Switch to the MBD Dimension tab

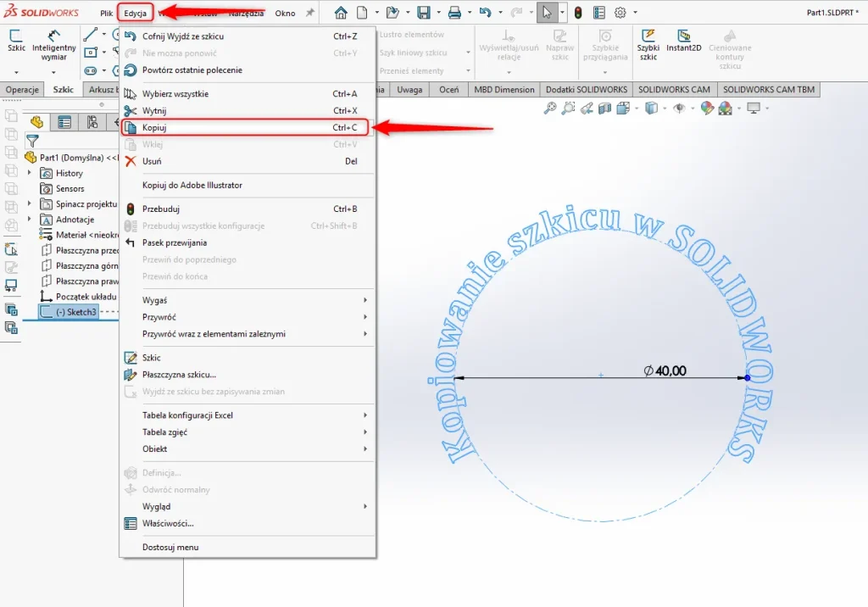[x=504, y=89]
